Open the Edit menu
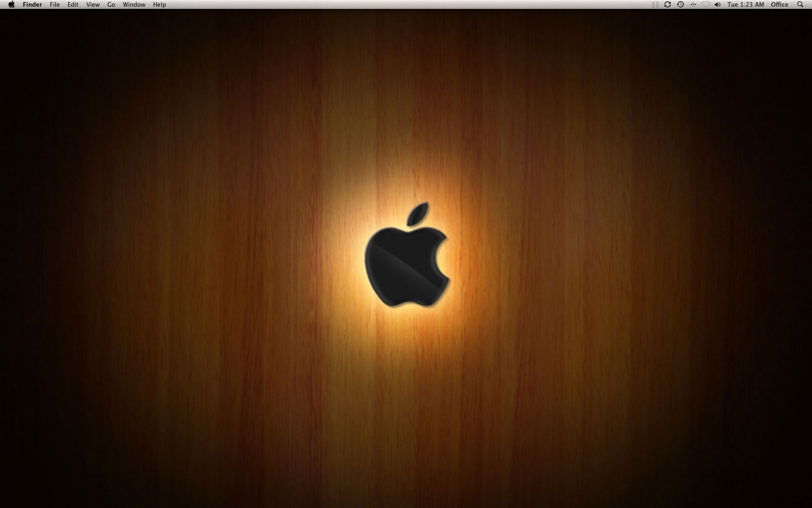The image size is (812, 508). (73, 5)
